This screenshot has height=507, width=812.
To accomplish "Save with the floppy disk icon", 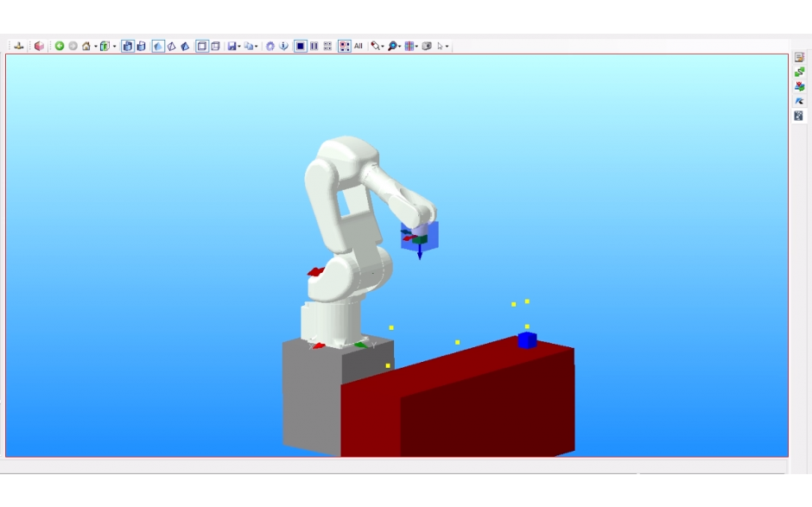I will click(x=232, y=46).
